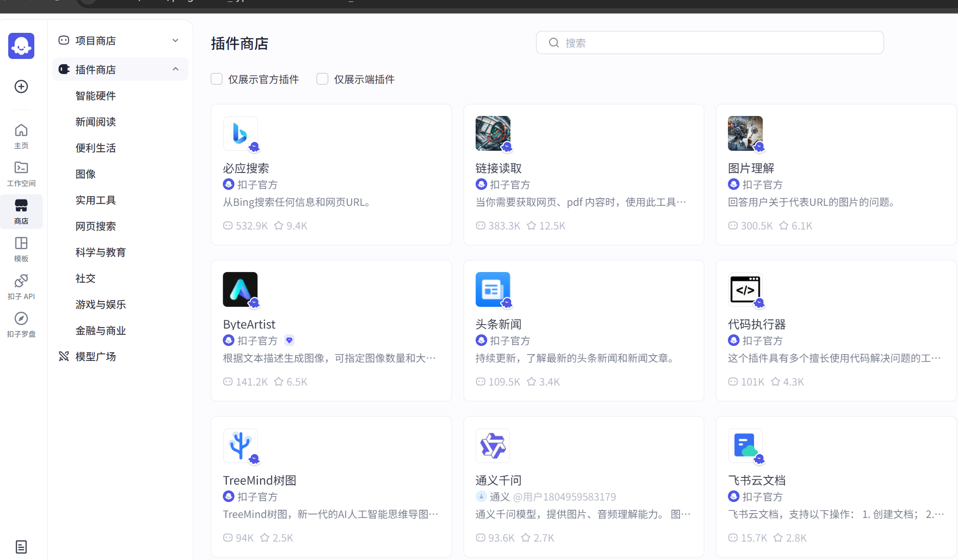Viewport: 958px width, 560px height.
Task: Open the TreeMind树图 plugin title
Action: coord(260,480)
